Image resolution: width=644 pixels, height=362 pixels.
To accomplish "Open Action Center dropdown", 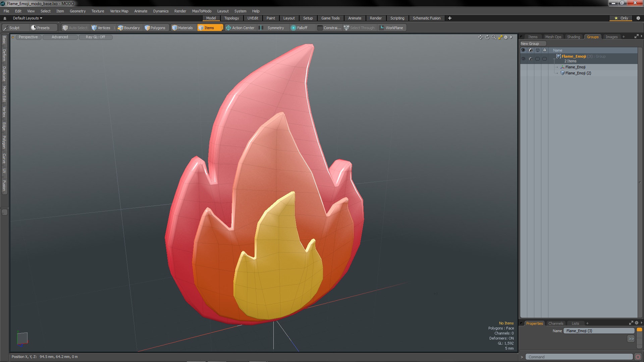I will (240, 28).
